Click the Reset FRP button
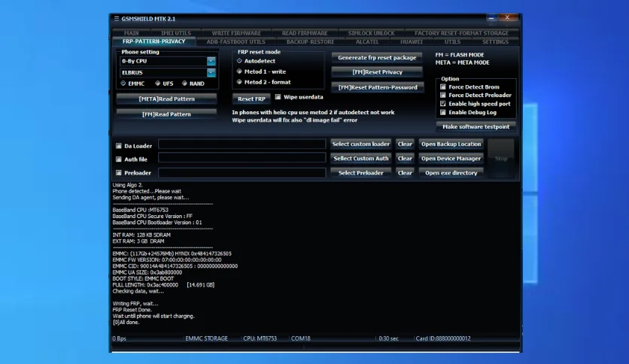The height and width of the screenshot is (364, 629). [x=251, y=99]
